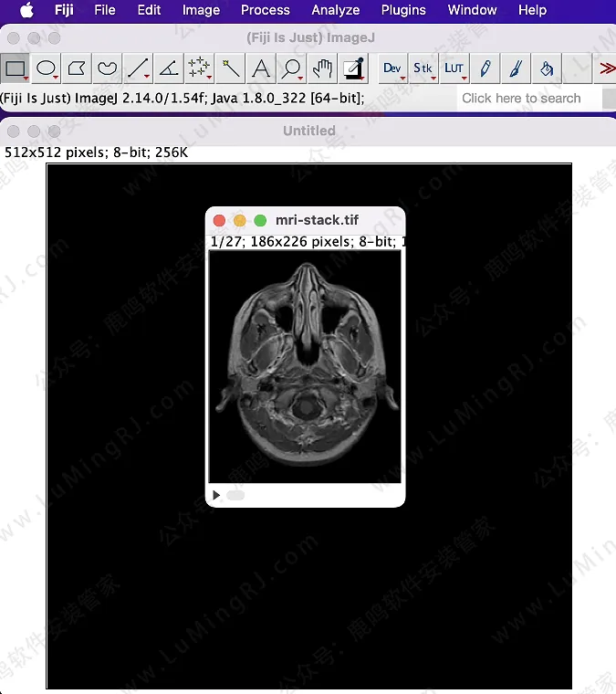
Task: Select the Hand scrolling tool
Action: 322,68
